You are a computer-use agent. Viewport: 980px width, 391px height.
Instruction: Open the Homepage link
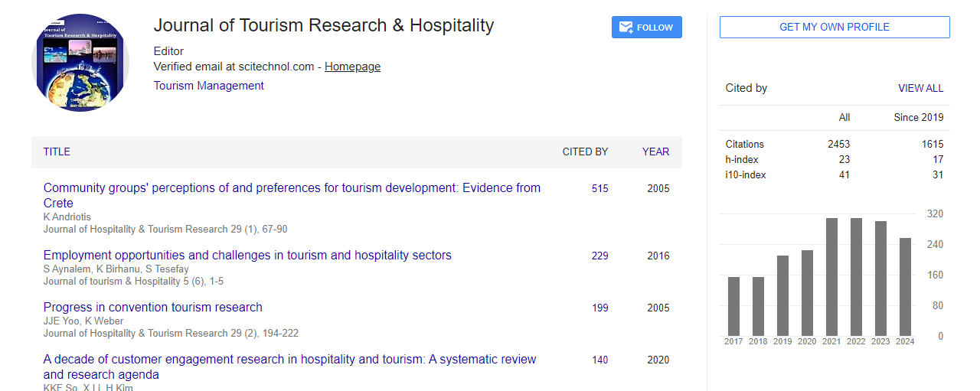click(352, 67)
